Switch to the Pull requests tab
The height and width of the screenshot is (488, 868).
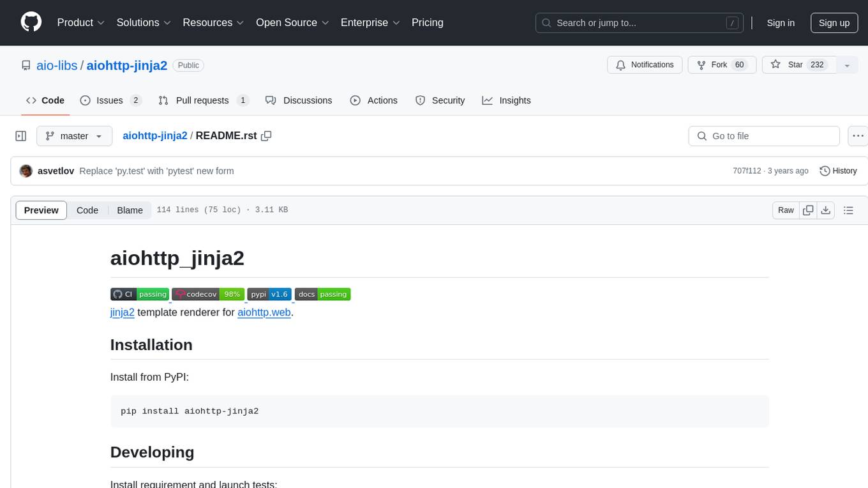204,100
